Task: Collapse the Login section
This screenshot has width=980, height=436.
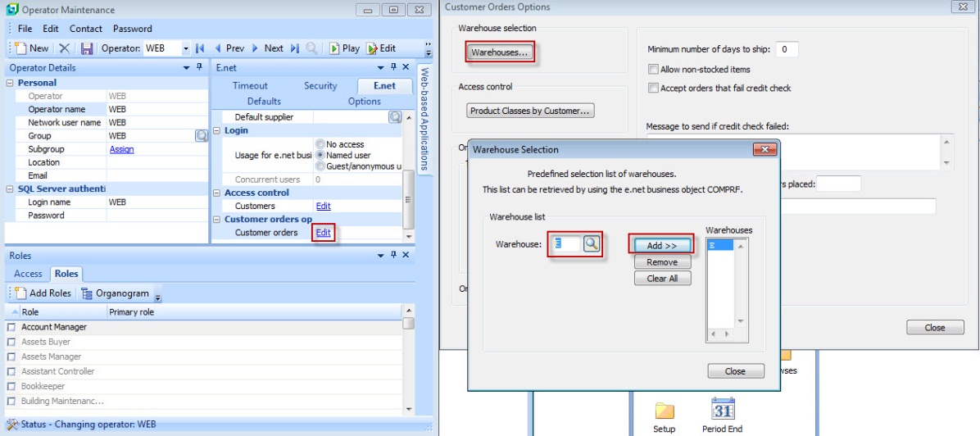Action: [x=217, y=130]
